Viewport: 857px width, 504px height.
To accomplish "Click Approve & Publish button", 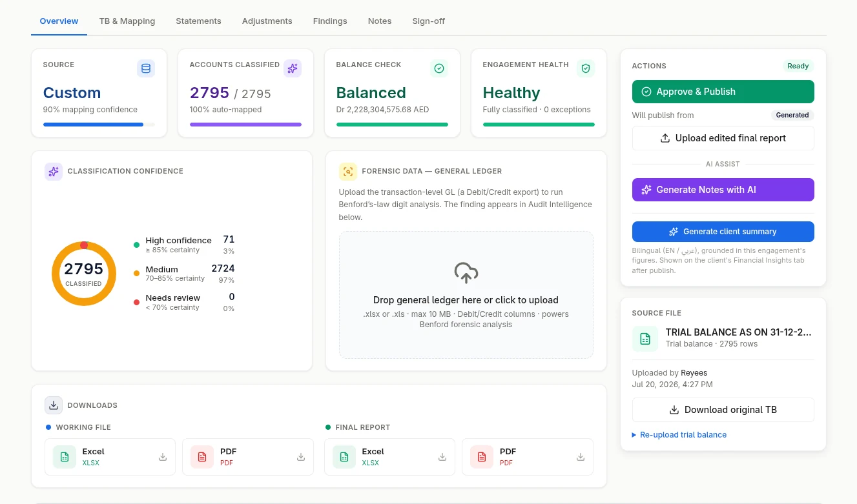I will click(723, 92).
